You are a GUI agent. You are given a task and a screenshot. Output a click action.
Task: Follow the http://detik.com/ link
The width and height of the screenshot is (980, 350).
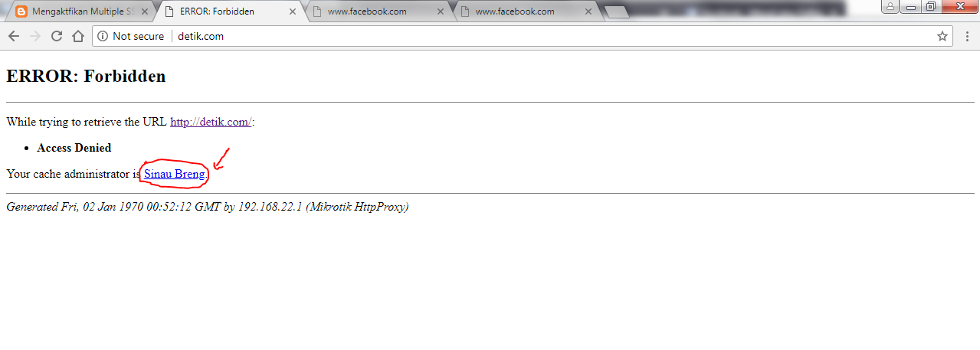tap(211, 122)
